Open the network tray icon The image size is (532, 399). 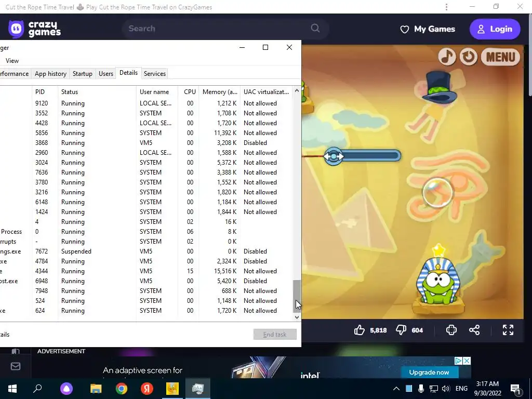(434, 389)
